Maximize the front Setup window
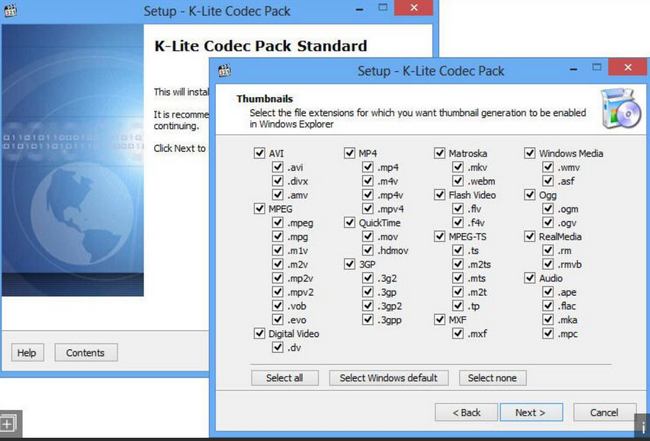The image size is (650, 441). 597,68
